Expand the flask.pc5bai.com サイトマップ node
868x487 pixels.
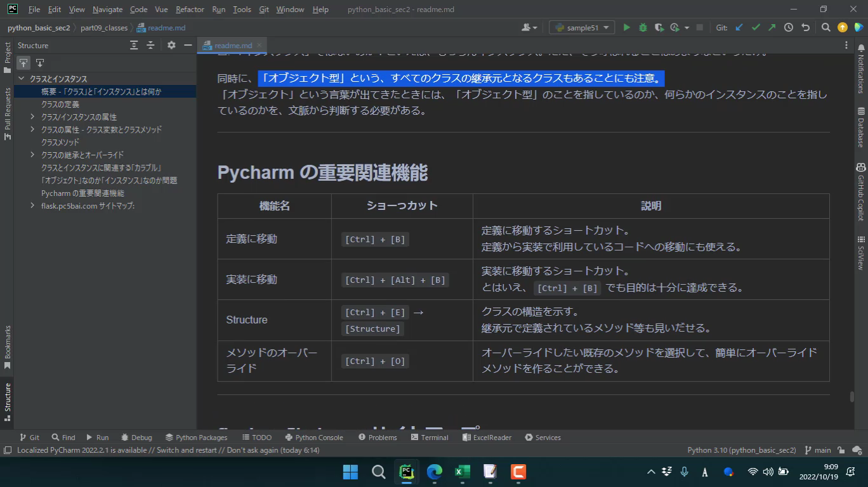32,205
